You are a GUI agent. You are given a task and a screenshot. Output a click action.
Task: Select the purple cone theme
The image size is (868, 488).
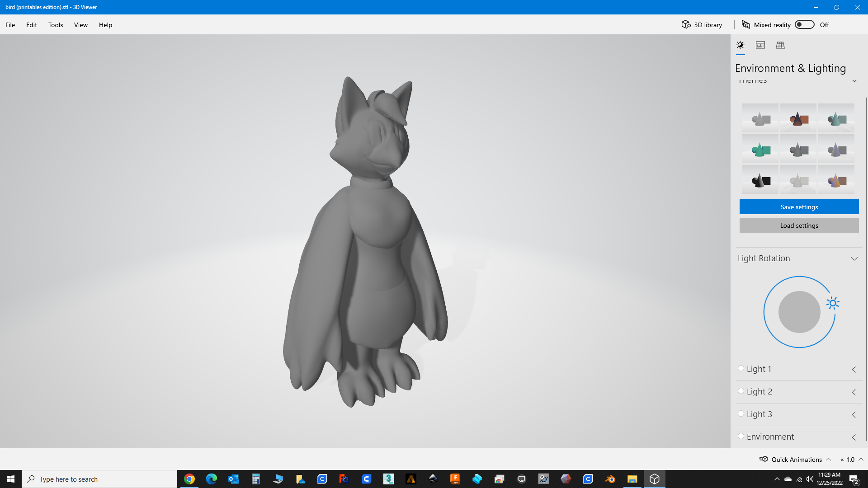836,149
